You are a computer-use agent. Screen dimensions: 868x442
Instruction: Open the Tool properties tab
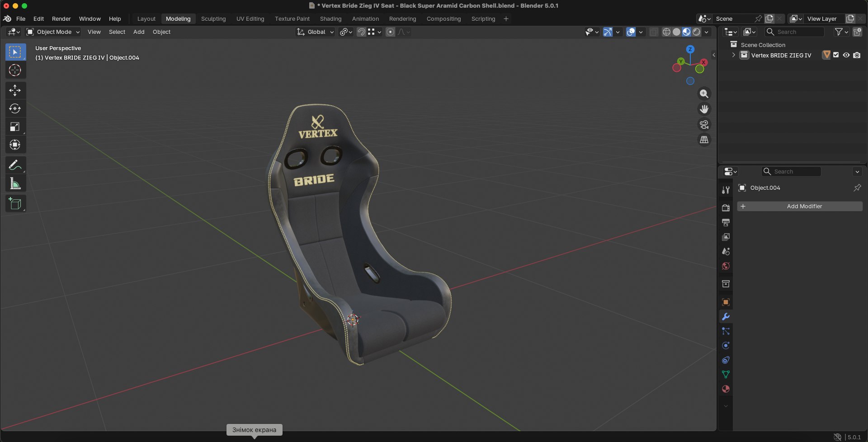click(726, 190)
